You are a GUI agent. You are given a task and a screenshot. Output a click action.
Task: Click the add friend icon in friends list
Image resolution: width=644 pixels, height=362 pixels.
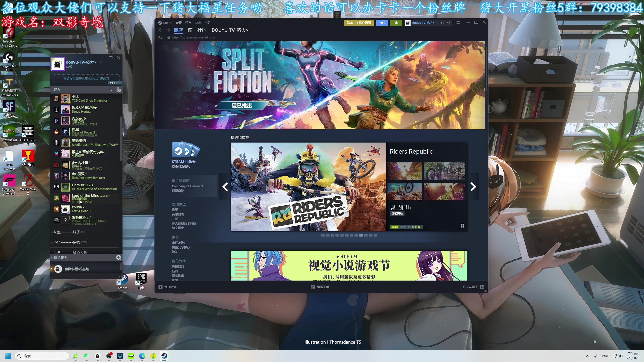tap(118, 89)
